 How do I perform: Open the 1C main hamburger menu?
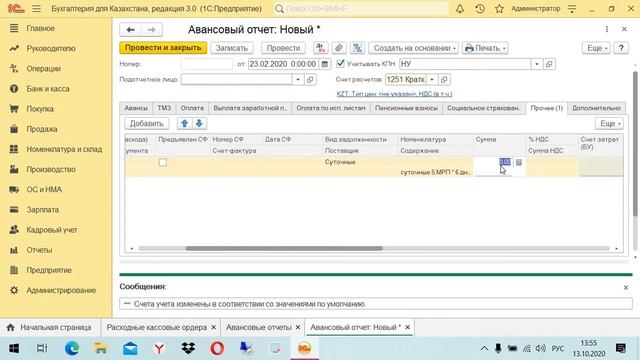[36, 9]
